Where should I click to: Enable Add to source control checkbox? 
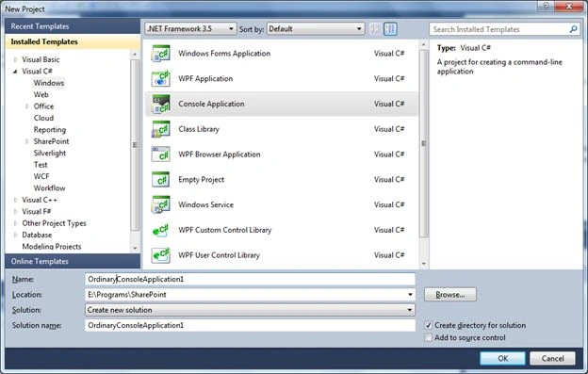point(428,337)
